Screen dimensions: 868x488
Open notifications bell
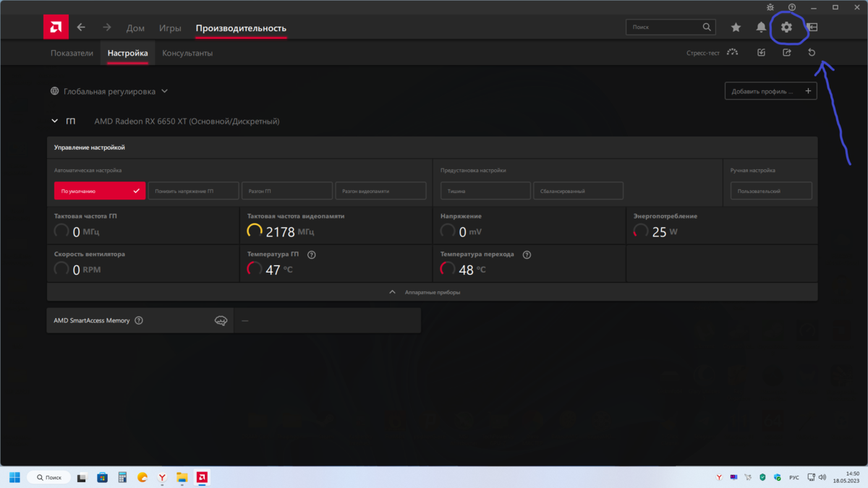pos(761,27)
